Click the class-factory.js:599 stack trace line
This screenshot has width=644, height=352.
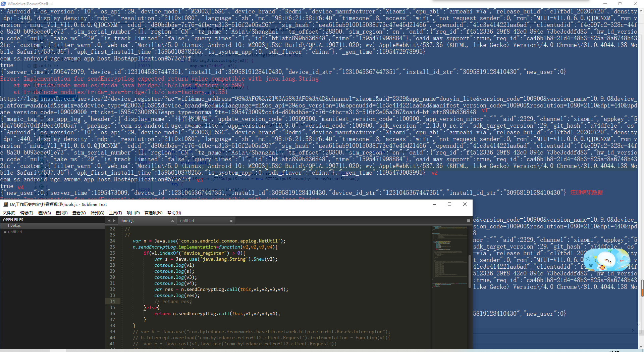128,86
